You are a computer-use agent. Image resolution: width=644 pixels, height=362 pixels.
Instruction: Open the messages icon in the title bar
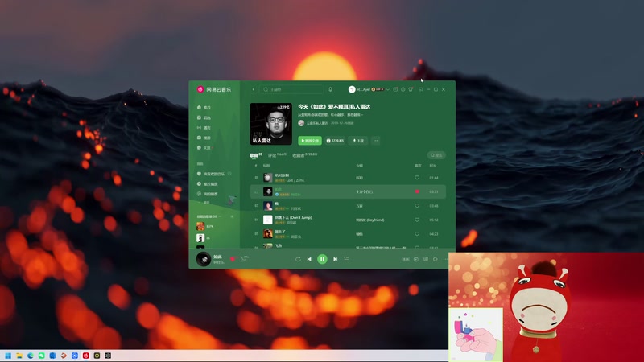(x=395, y=89)
